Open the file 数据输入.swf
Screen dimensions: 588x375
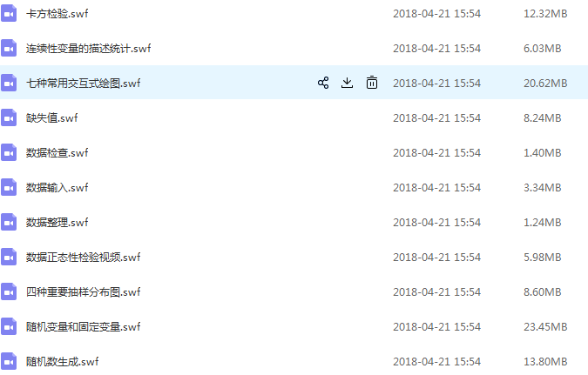click(x=57, y=187)
